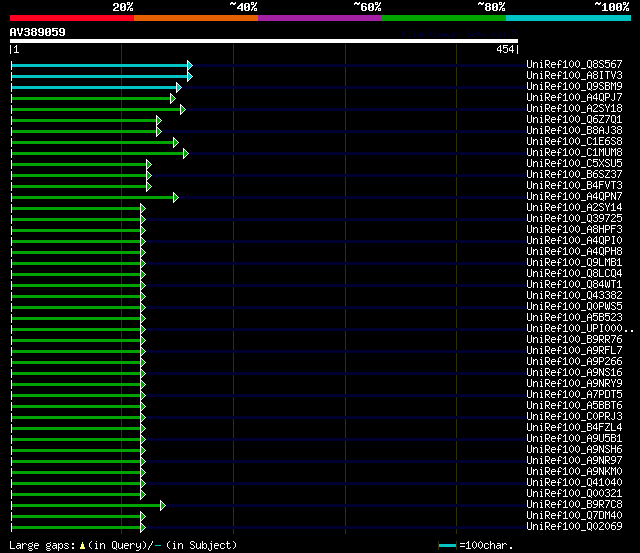Viewport: 640px width, 553px height.
Task: Select the UniRef100_Q9SBM9 label
Action: pos(574,87)
